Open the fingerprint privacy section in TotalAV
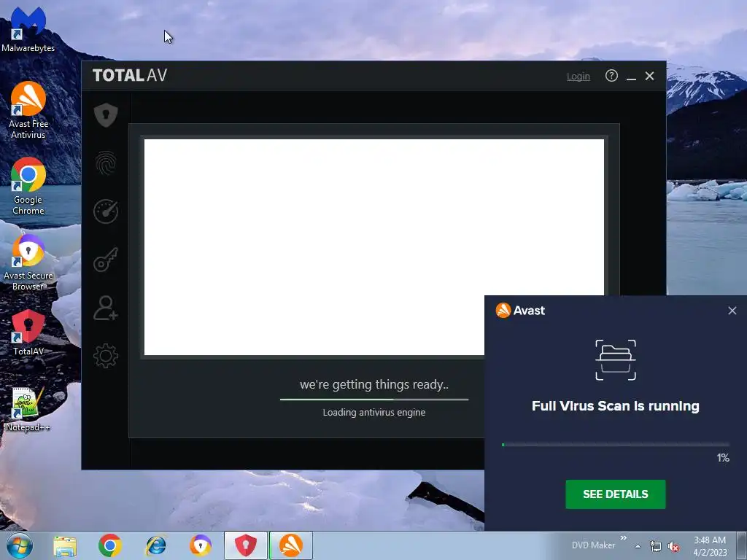 coord(106,163)
